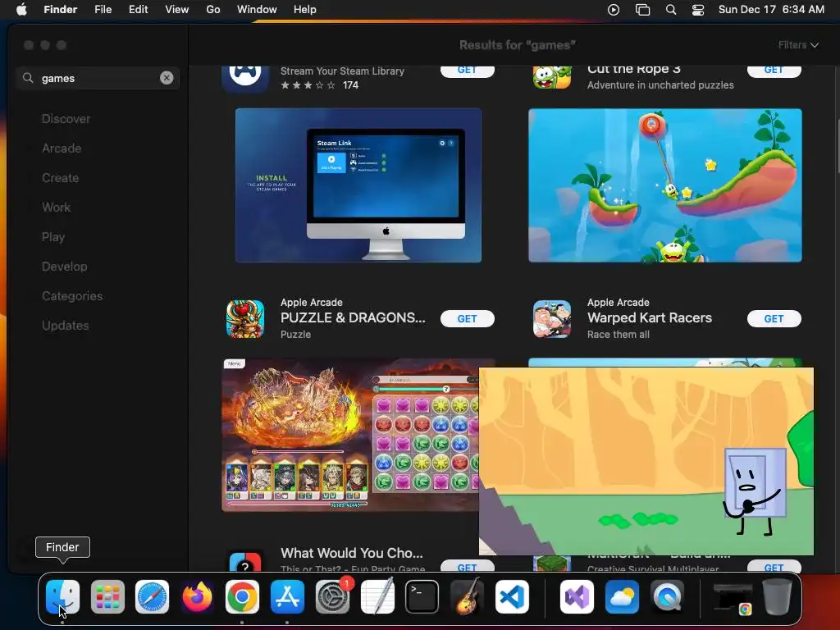Open Warped Kart Racers title link
Image resolution: width=840 pixels, height=630 pixels.
tap(650, 317)
